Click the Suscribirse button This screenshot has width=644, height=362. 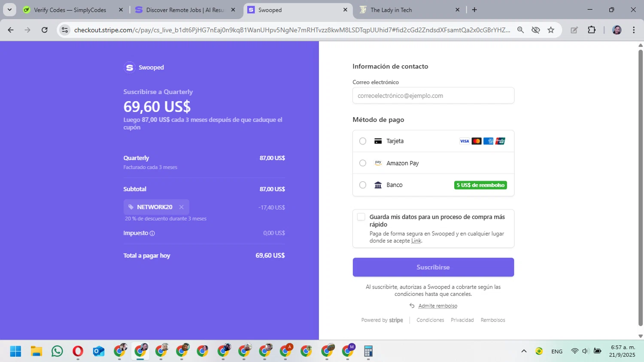[x=433, y=267]
